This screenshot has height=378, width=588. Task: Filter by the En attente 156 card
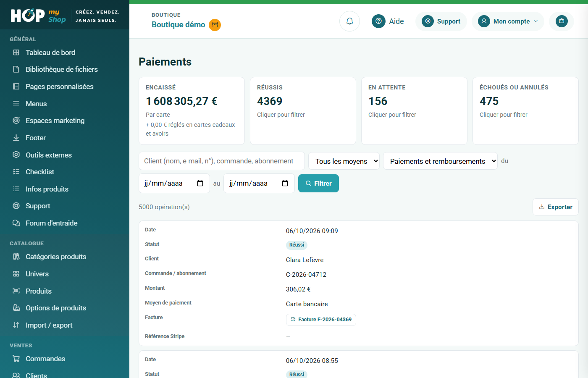(414, 111)
